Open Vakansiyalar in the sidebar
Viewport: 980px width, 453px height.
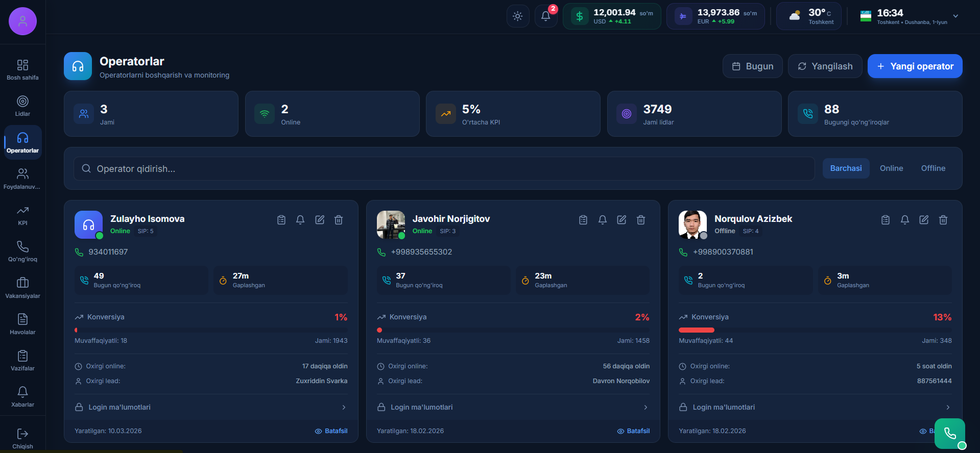click(x=22, y=288)
